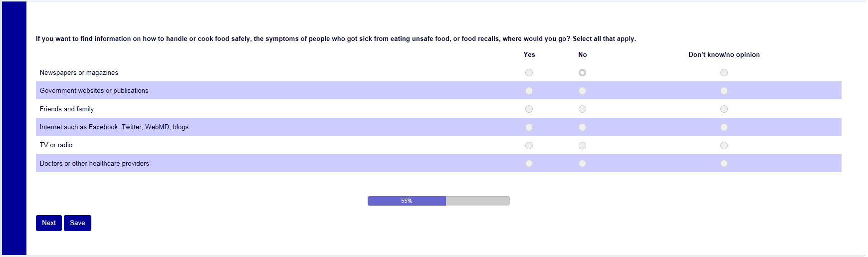Select Yes for Government websites or publications
This screenshot has height=257, width=868.
(529, 91)
